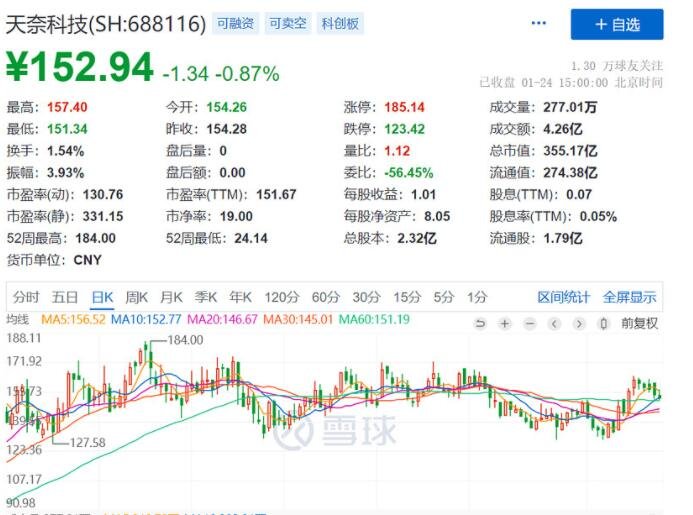This screenshot has height=515, width=693.
Task: Click the 市盈率(TTM) value 151.67
Action: 276,195
